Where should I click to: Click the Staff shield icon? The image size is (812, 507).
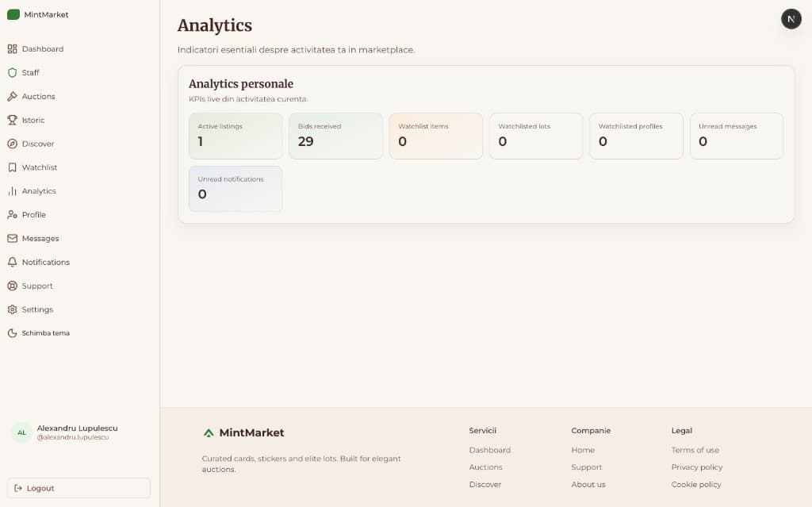coord(12,73)
